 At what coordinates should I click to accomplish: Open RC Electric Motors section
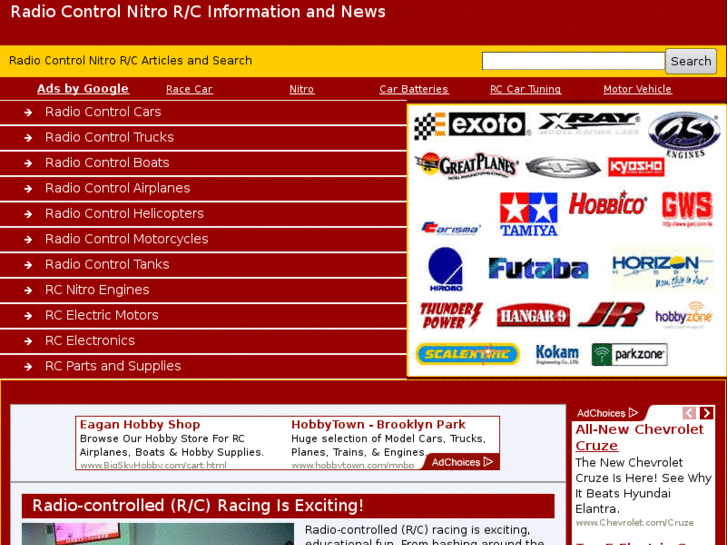pyautogui.click(x=203, y=316)
